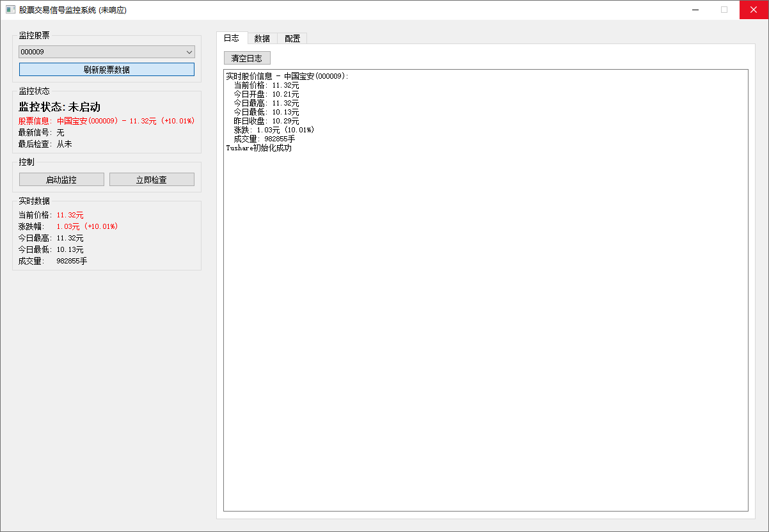Click the red 股票信息 status line
Screen dimensions: 769x532
106,121
